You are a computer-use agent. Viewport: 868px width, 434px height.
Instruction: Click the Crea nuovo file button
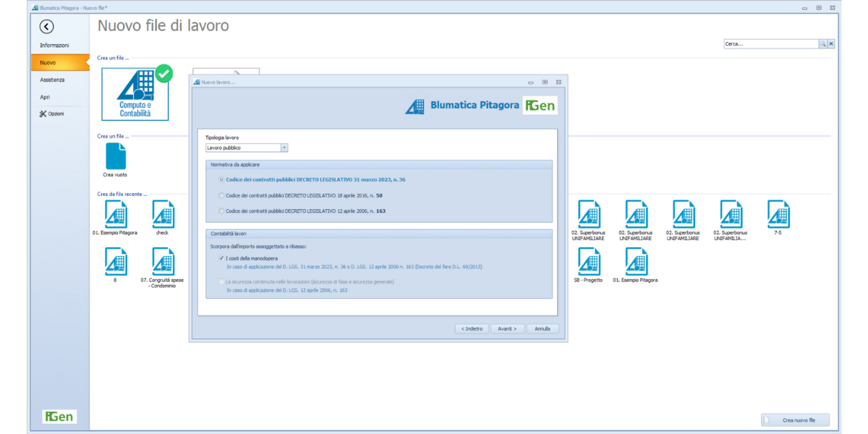[795, 420]
